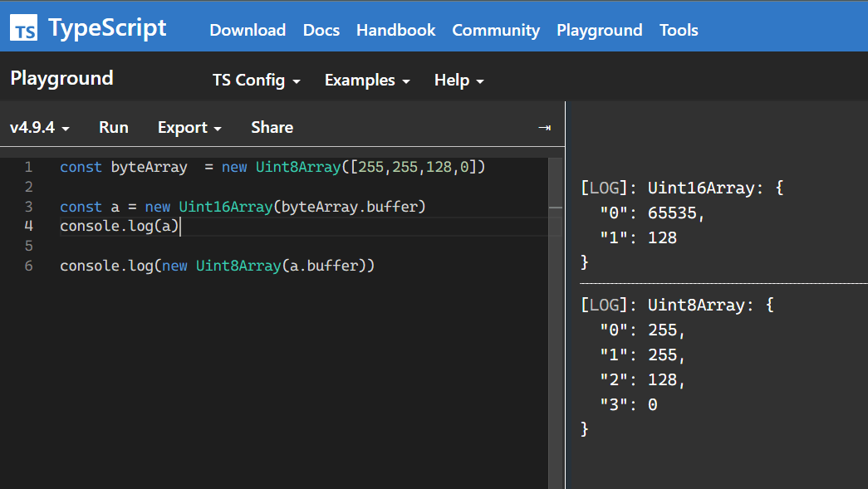Select line number 6 in the gutter
The height and width of the screenshot is (489, 868).
[x=29, y=266]
